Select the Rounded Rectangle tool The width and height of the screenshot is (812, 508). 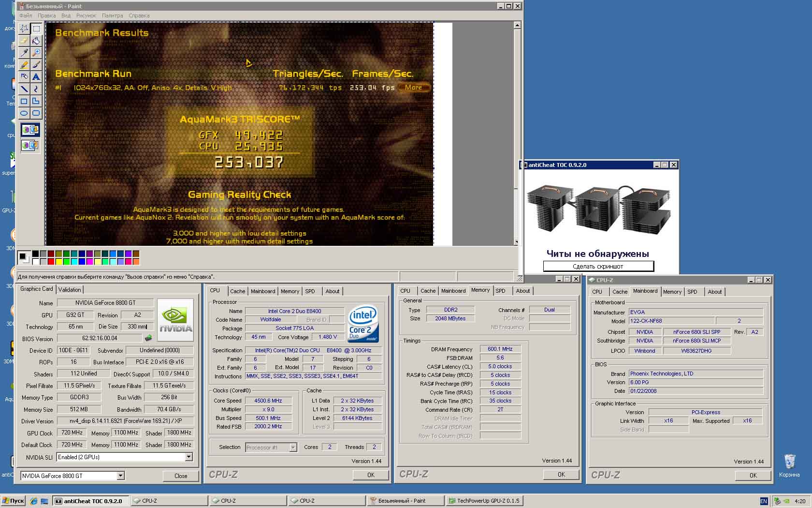(36, 113)
